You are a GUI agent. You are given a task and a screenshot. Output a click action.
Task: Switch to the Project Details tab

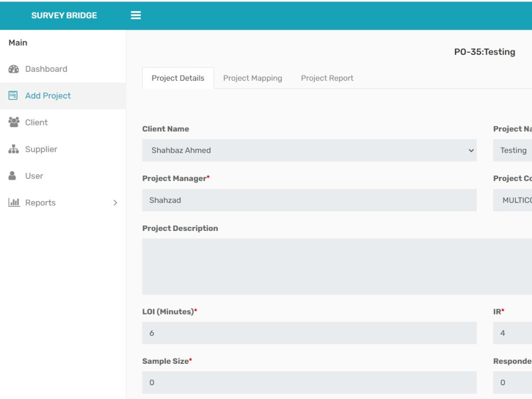pos(178,78)
